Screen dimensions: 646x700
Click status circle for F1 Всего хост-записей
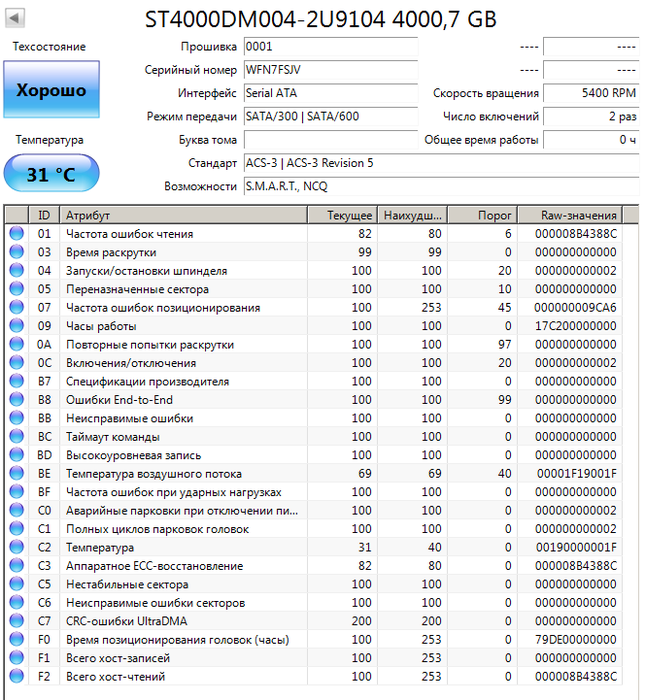pyautogui.click(x=17, y=658)
